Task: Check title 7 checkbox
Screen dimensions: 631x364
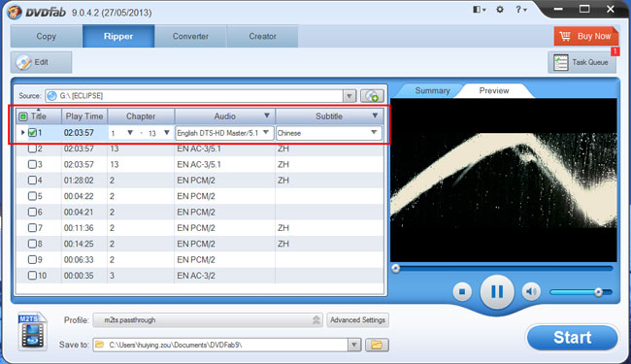Action: click(x=32, y=228)
